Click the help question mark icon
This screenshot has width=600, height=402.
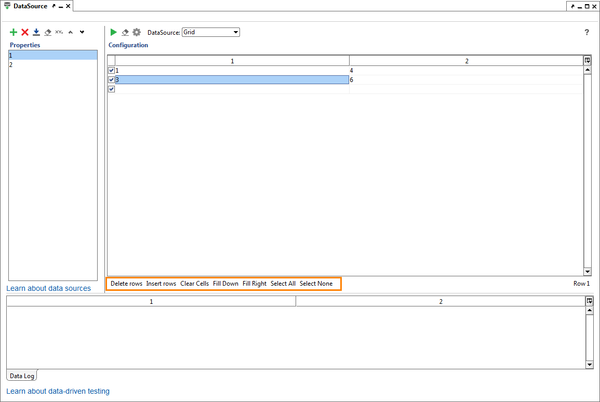[586, 32]
